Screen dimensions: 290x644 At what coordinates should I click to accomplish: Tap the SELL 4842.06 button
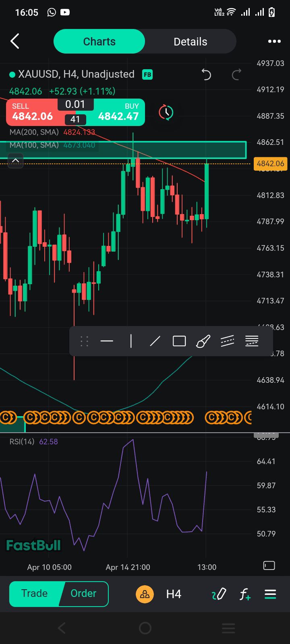(33, 112)
